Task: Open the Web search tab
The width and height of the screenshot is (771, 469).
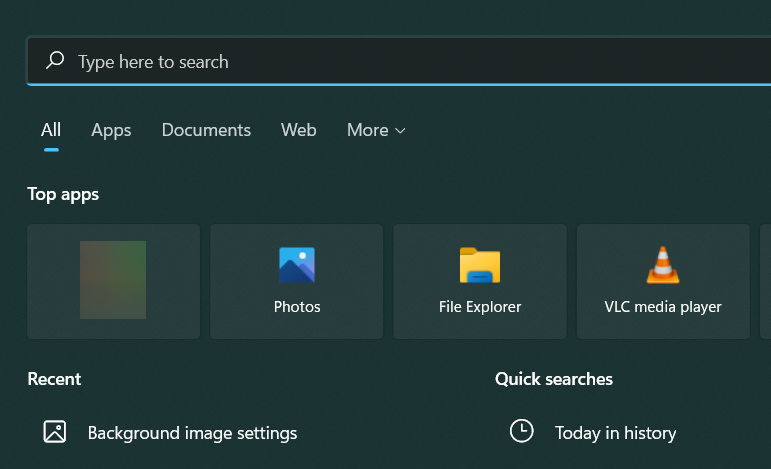Action: coord(298,130)
